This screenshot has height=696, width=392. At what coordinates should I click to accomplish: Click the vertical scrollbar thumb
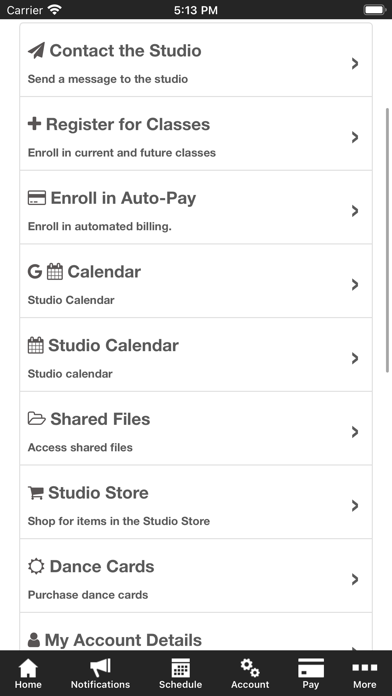tap(388, 240)
